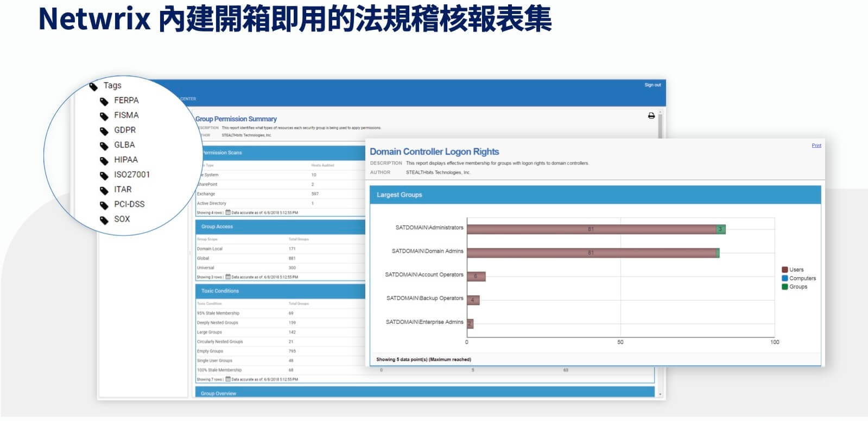Click the SATDOMAIN\Enterprise Admins bar
868x421 pixels.
471,324
